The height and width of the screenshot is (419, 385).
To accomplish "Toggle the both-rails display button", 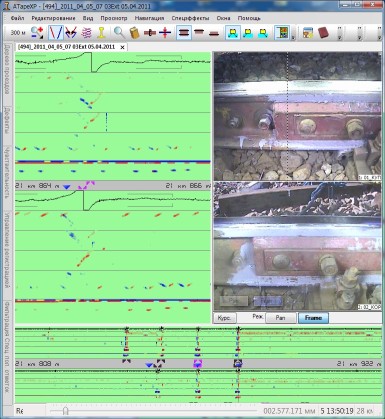I will pos(184,33).
